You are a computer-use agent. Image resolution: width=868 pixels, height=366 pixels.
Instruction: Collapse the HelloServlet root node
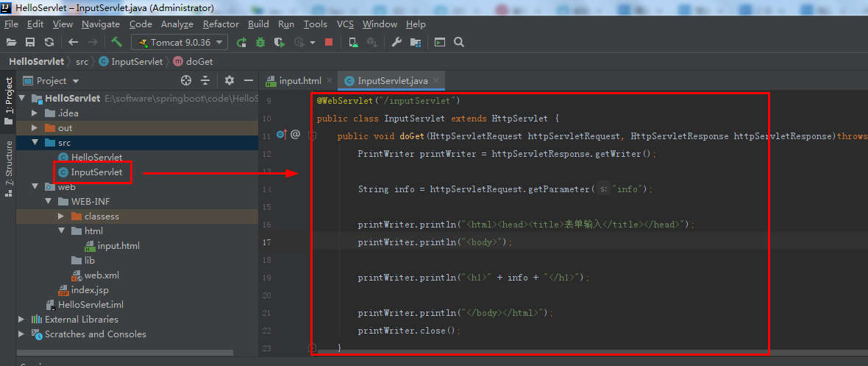click(22, 99)
